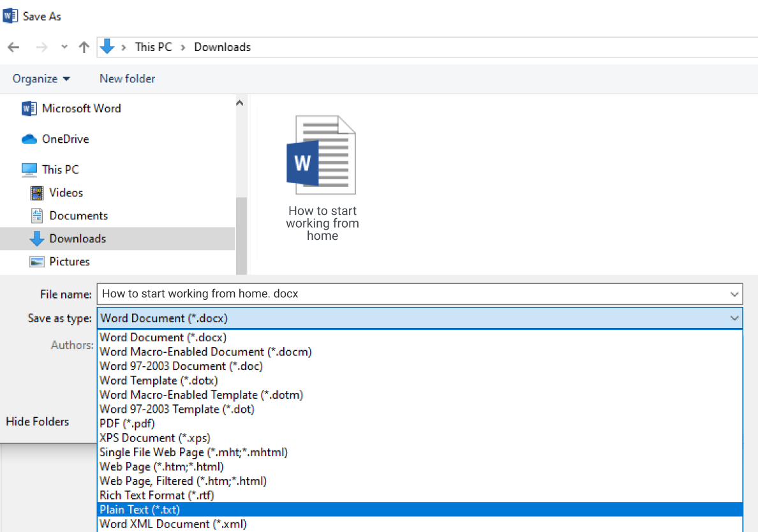Image resolution: width=758 pixels, height=532 pixels.
Task: Click the Hide Folders button
Action: coord(37,422)
